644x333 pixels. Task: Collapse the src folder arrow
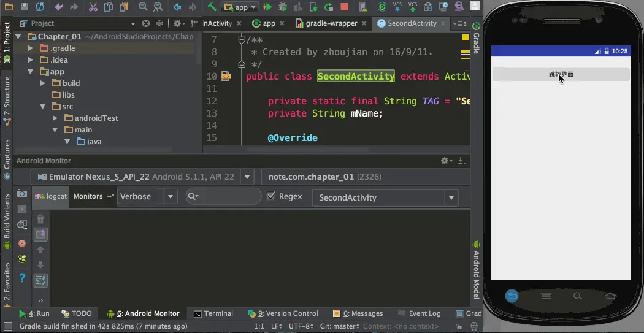(43, 107)
